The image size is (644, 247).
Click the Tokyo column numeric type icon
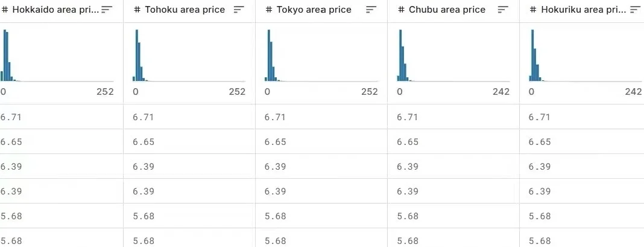(x=269, y=10)
